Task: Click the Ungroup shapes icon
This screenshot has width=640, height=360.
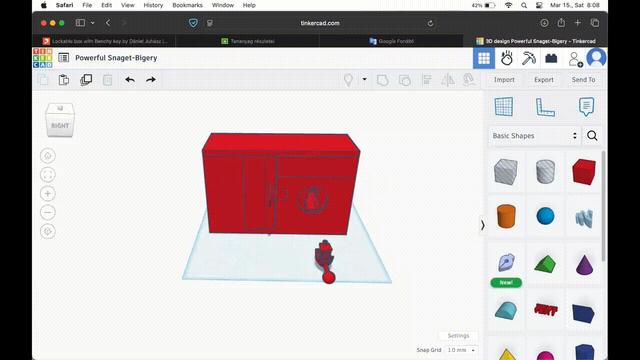Action: click(x=404, y=80)
